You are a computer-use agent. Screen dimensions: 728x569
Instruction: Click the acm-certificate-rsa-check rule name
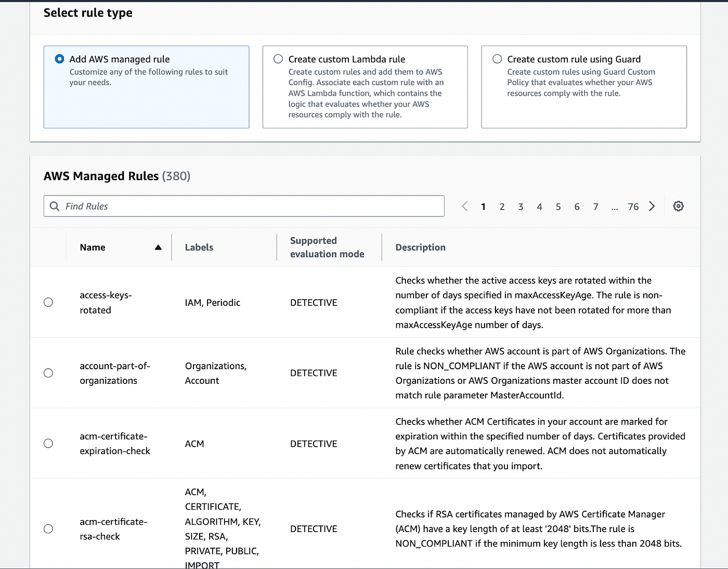coord(113,528)
